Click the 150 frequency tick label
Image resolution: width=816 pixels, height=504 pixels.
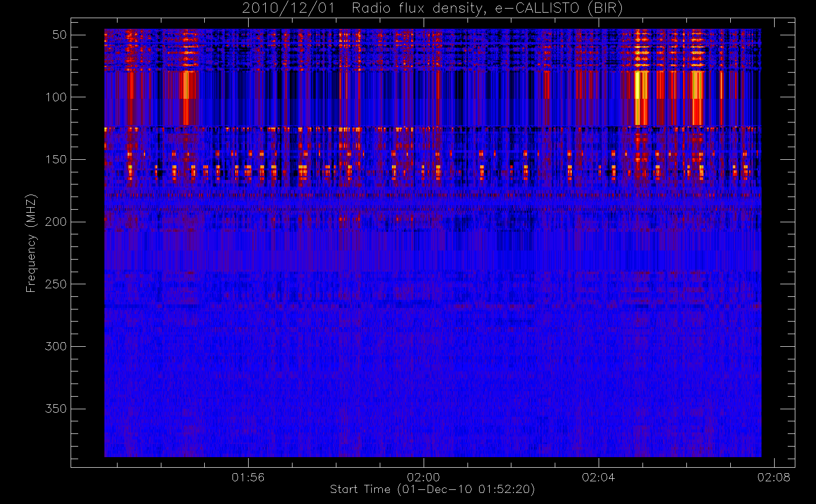point(56,160)
